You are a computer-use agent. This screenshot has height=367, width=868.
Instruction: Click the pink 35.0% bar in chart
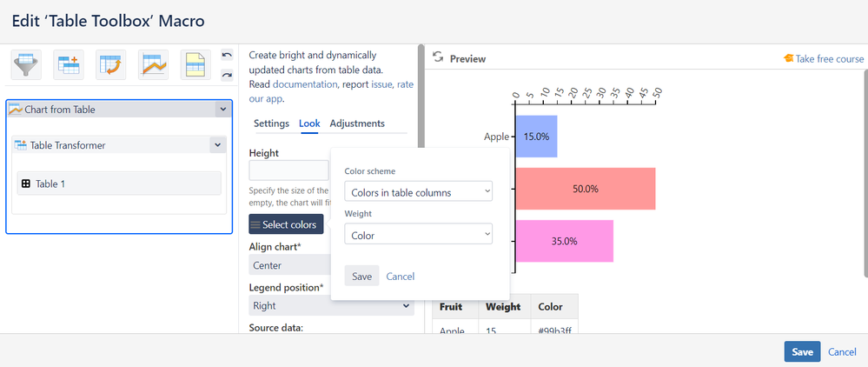(564, 241)
